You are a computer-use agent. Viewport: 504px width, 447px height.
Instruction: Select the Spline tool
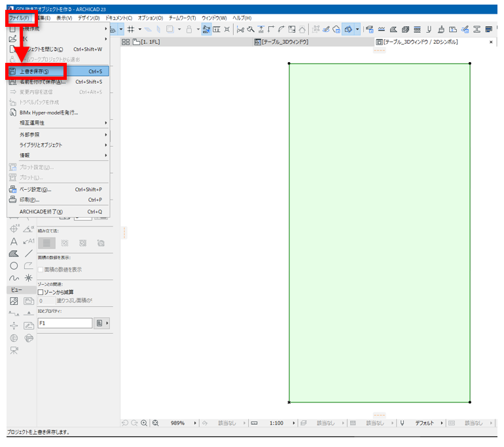(x=14, y=278)
